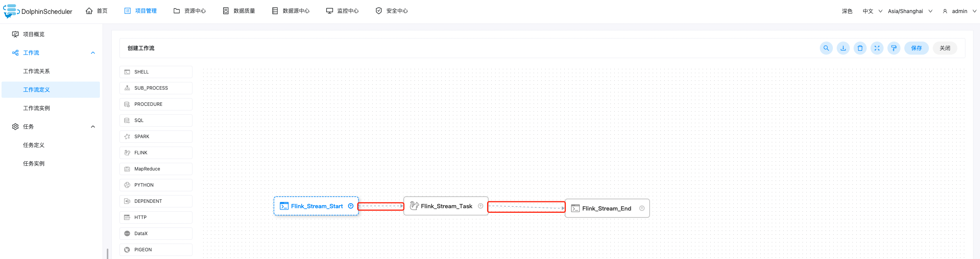Select the SUB_PROCESS task type
The height and width of the screenshot is (259, 980).
click(x=156, y=88)
